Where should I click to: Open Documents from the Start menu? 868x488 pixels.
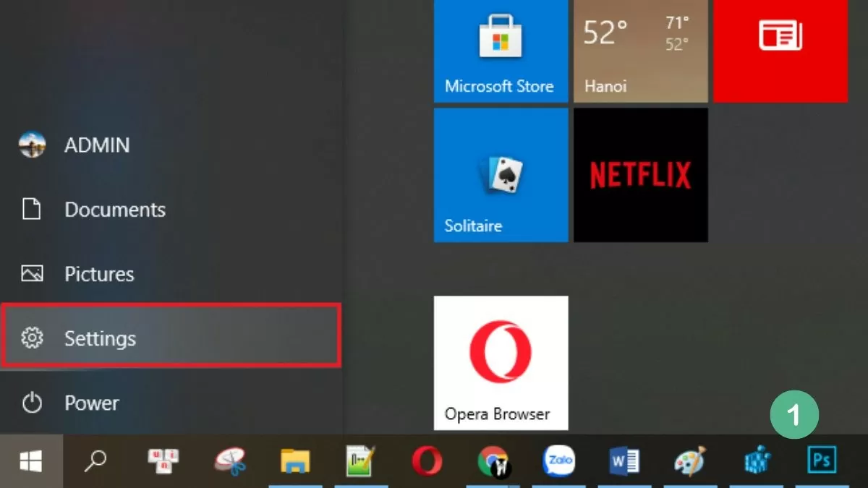115,210
